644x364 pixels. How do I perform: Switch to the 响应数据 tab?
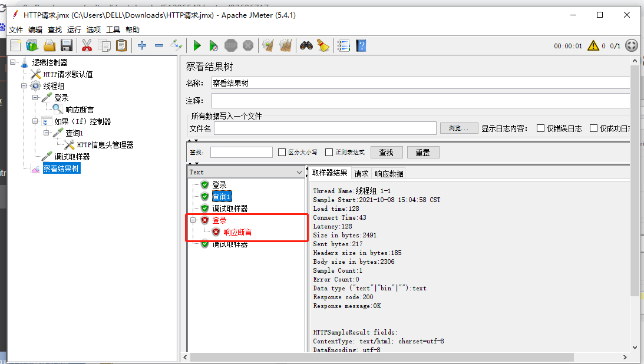(388, 174)
